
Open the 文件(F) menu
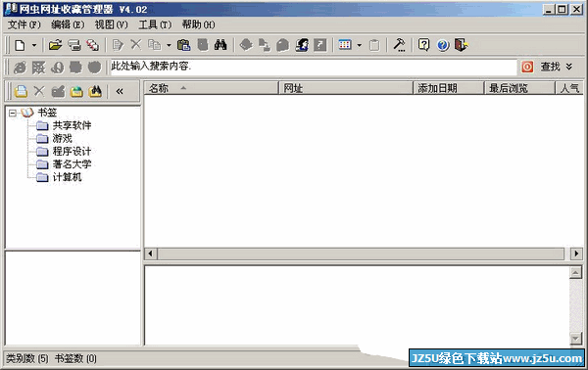pyautogui.click(x=24, y=24)
